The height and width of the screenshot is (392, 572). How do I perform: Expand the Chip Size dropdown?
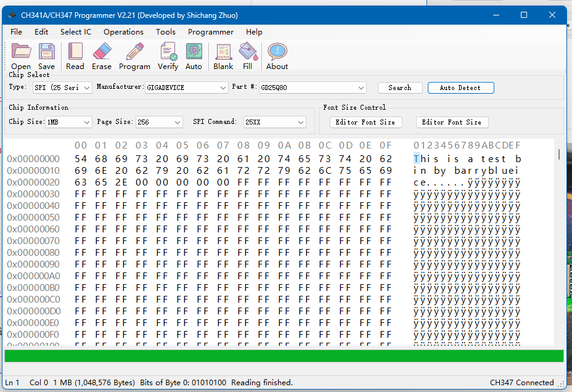(x=68, y=122)
